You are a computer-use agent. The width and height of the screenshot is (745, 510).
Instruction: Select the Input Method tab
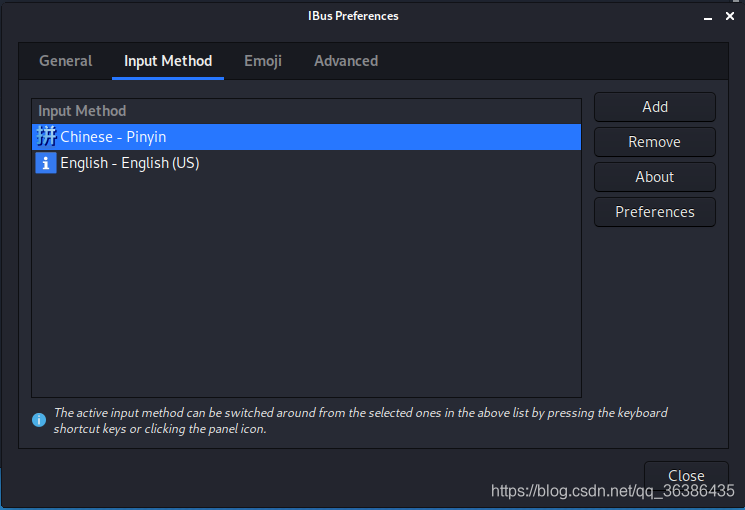tap(168, 61)
